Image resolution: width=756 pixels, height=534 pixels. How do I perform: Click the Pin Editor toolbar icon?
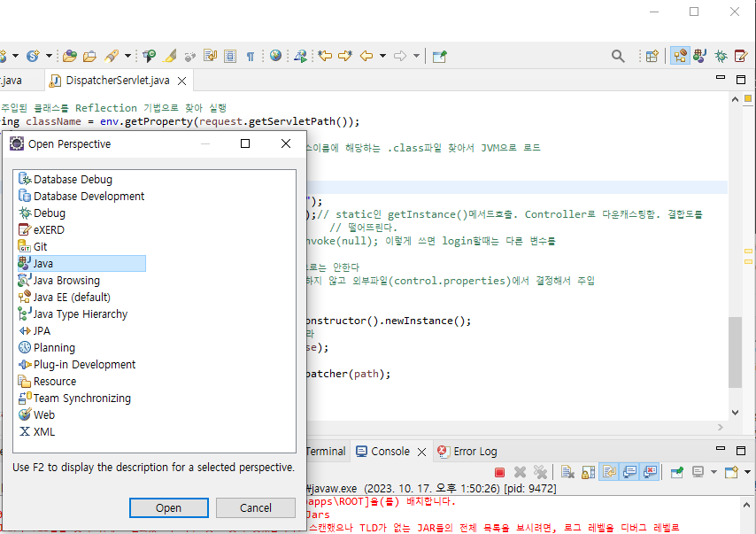click(x=440, y=57)
